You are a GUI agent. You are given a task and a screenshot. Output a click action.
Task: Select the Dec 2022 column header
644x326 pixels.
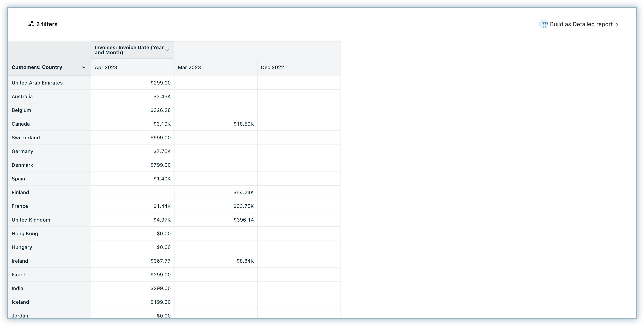pos(272,67)
